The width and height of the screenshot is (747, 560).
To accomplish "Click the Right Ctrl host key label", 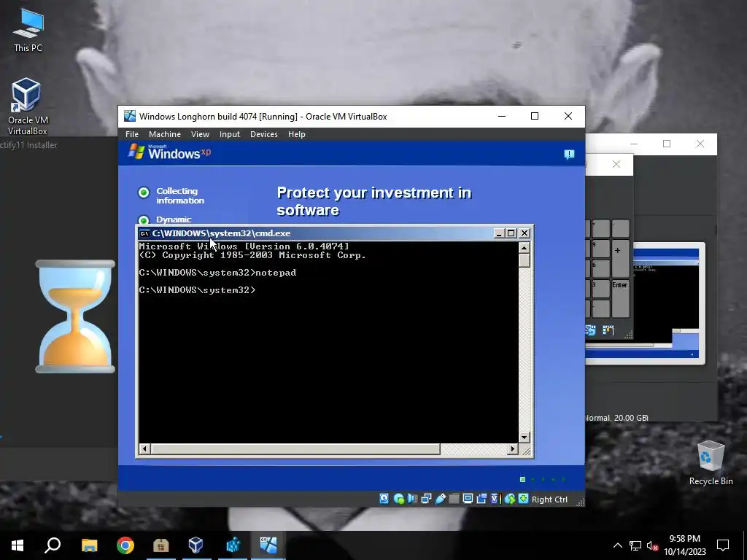I will (x=549, y=499).
